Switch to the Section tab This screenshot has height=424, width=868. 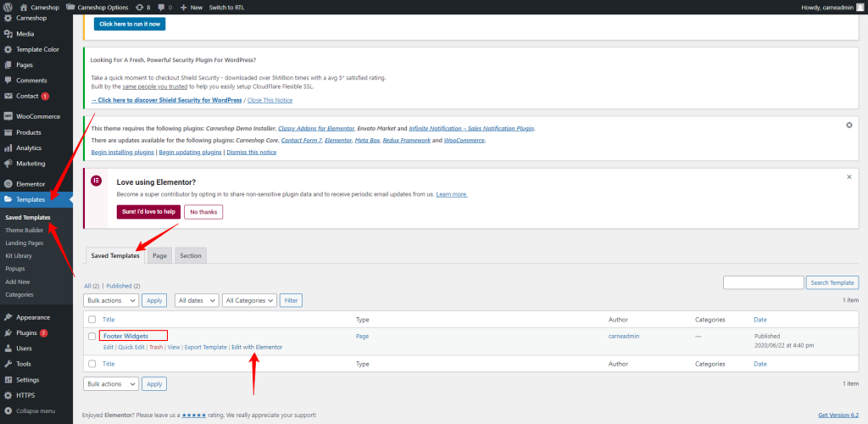pos(191,255)
